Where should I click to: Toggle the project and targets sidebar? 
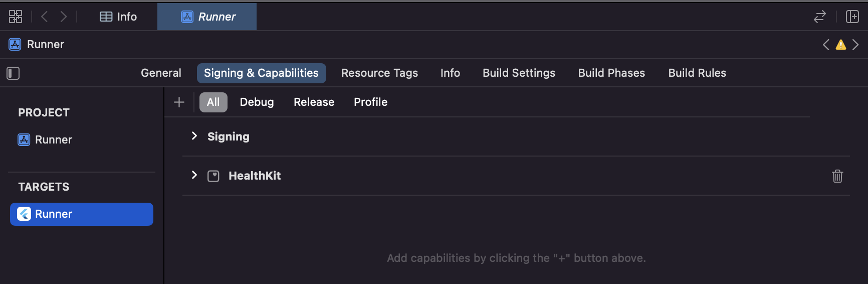(x=13, y=73)
